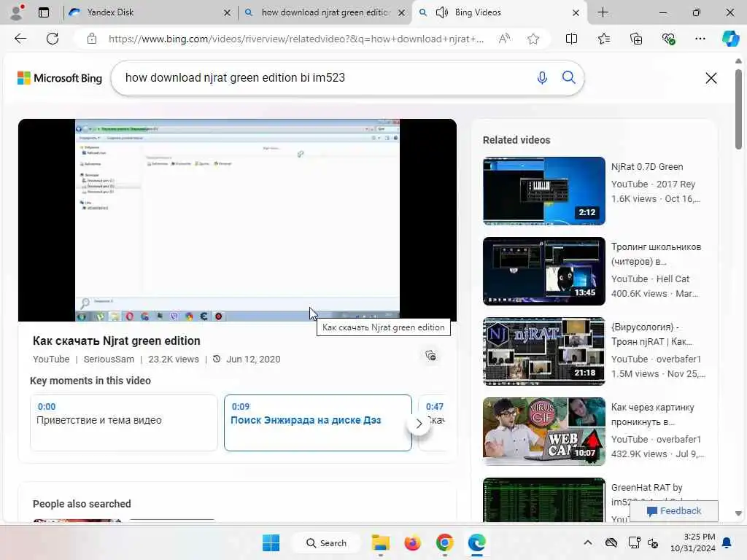This screenshot has height=560, width=747.
Task: Open the profile avatar icon
Action: point(17,12)
